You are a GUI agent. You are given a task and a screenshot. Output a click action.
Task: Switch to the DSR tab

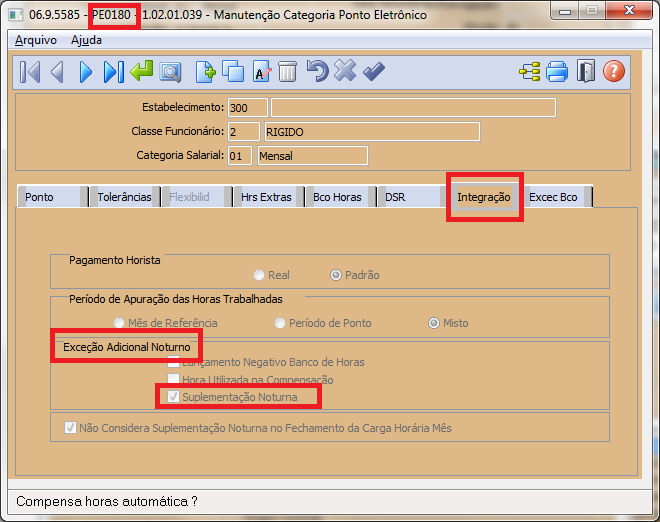click(x=412, y=197)
